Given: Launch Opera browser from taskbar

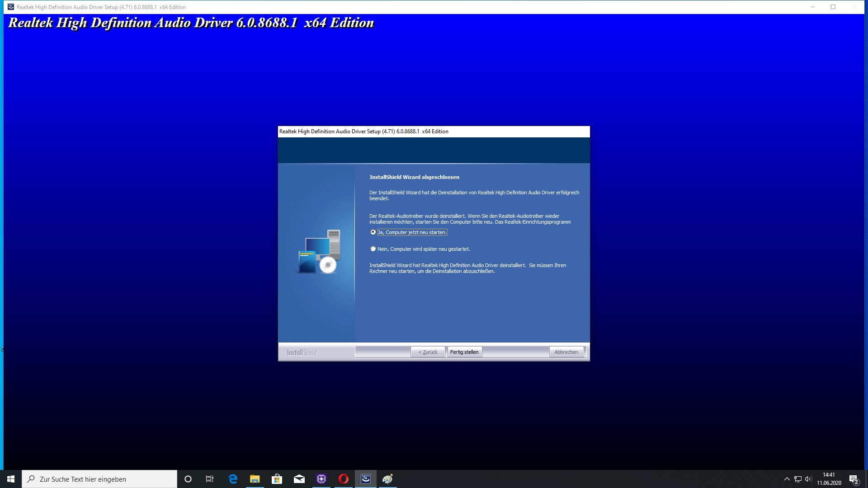Looking at the screenshot, I should 344,479.
